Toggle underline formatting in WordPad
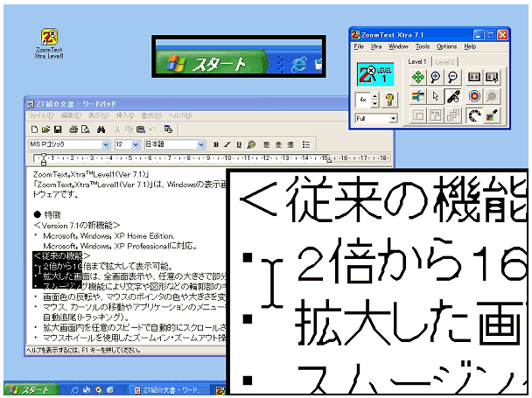 click(x=239, y=145)
